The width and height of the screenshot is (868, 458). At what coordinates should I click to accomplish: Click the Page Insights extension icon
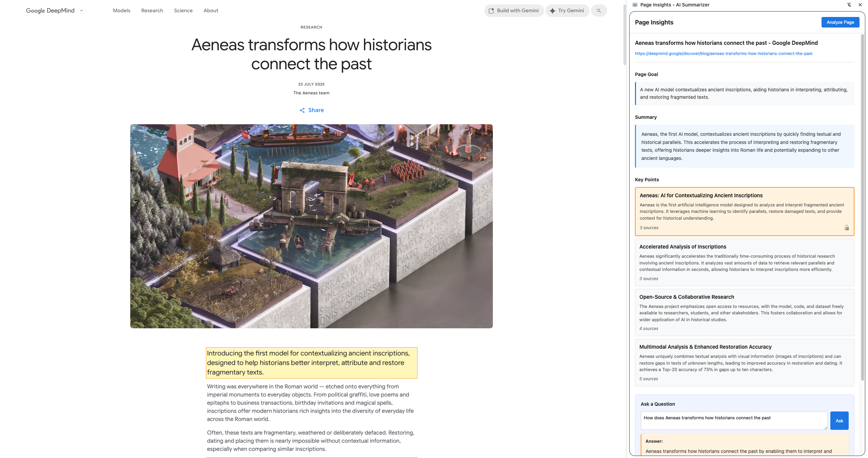(x=635, y=5)
